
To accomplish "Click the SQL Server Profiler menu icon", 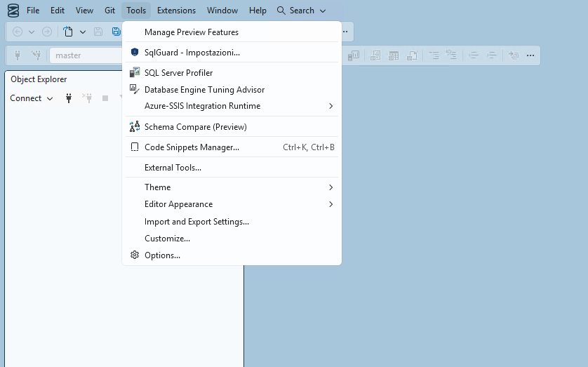I will click(135, 72).
